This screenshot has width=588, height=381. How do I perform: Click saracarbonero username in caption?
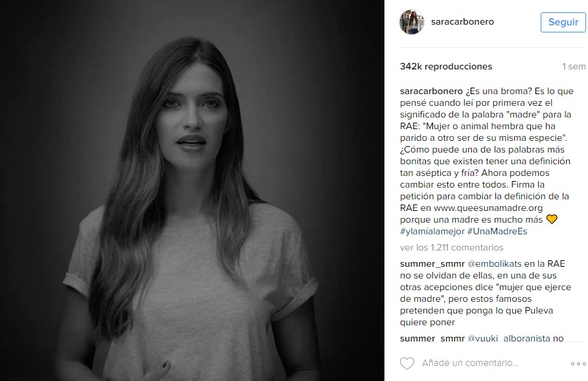(431, 92)
